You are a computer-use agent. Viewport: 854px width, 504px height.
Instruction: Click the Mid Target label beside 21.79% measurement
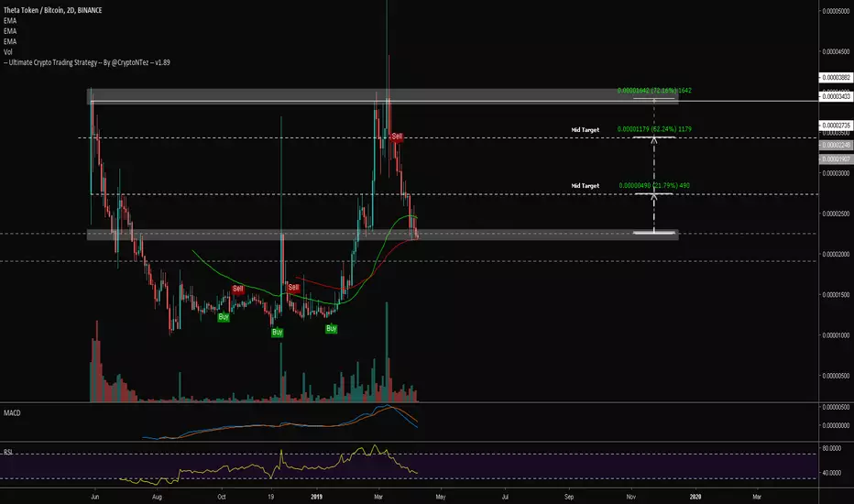coord(585,186)
